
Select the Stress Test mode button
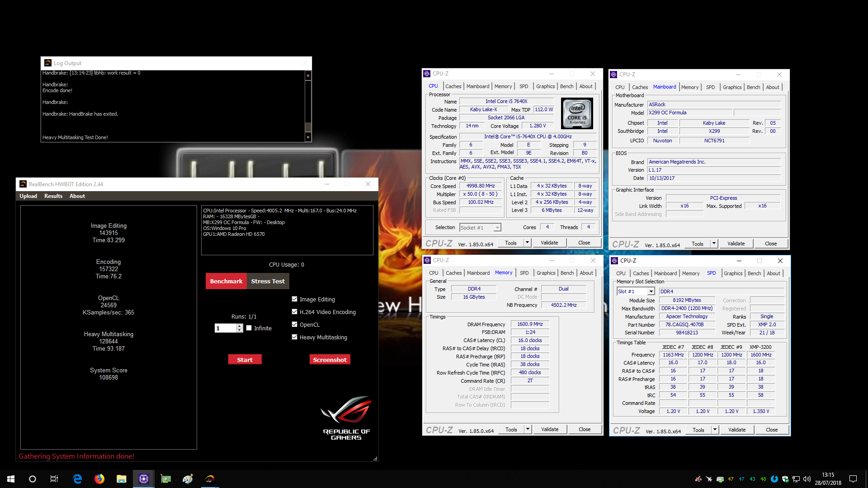[x=268, y=281]
